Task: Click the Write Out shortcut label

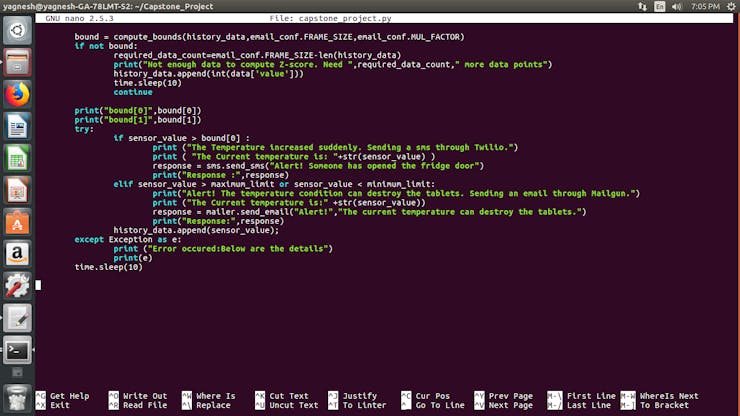Action: (x=145, y=396)
